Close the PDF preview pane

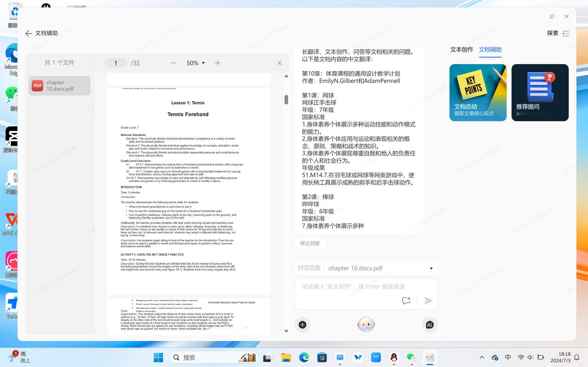280,63
